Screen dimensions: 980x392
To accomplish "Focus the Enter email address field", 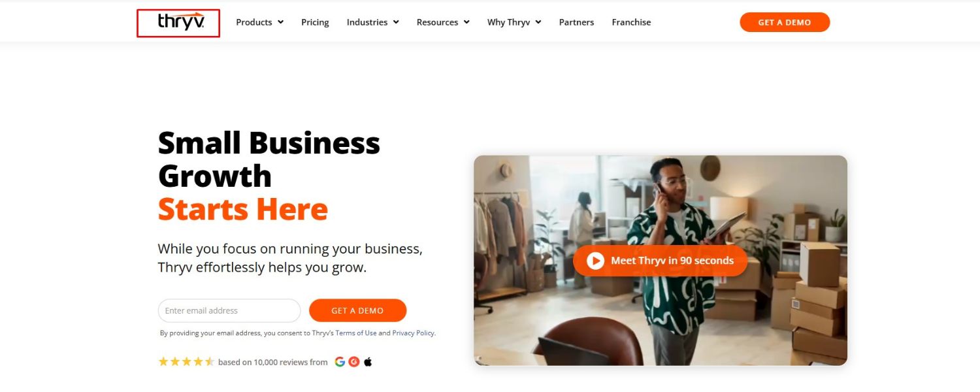I will click(229, 311).
